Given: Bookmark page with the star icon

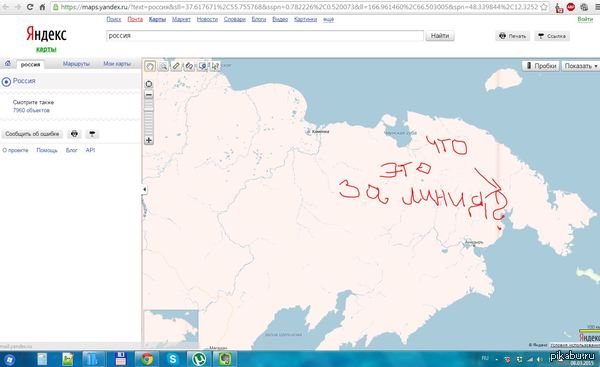Looking at the screenshot, I should pyautogui.click(x=544, y=7).
